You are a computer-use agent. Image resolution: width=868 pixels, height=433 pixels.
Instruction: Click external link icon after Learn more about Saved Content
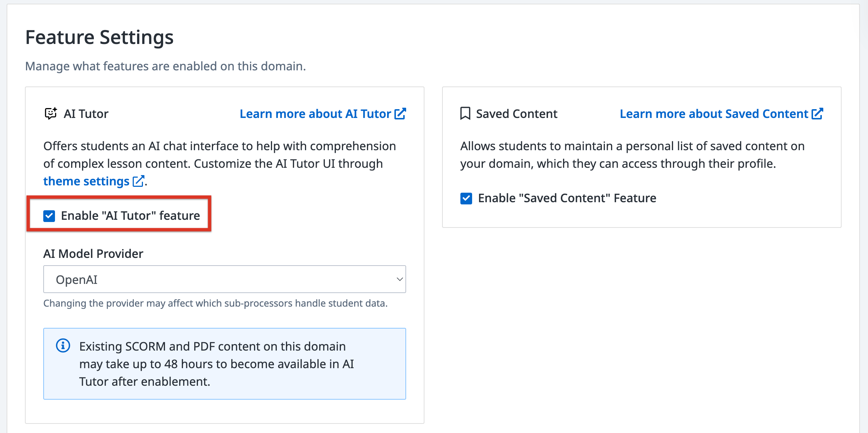817,114
